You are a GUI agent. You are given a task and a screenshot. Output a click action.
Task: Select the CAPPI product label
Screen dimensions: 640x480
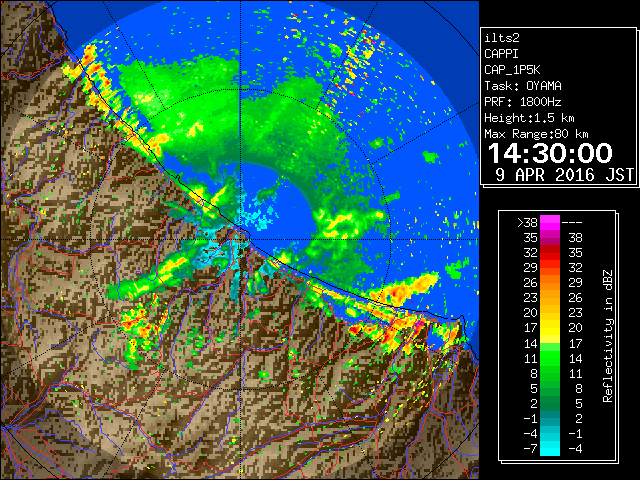pos(501,54)
